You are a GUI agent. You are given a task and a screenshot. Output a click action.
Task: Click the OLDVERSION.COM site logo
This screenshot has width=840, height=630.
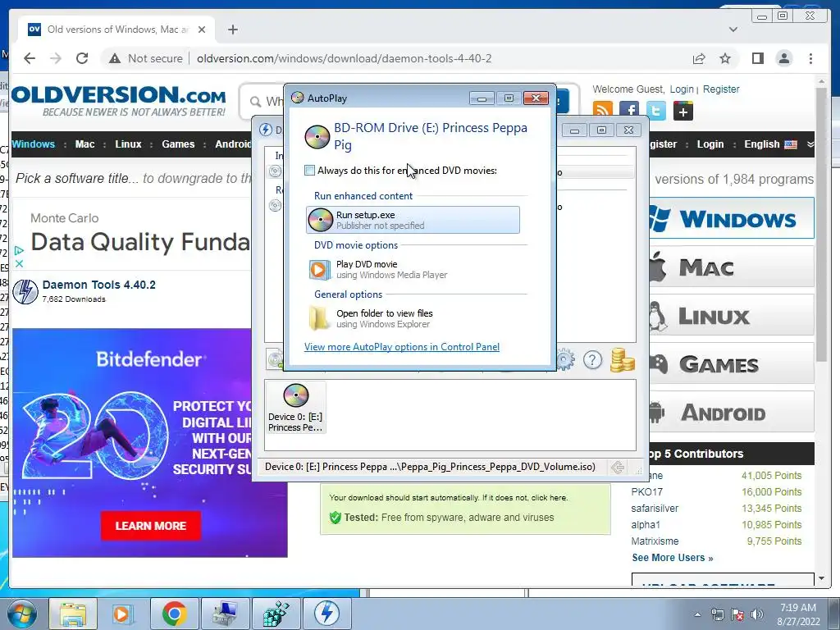pos(119,101)
